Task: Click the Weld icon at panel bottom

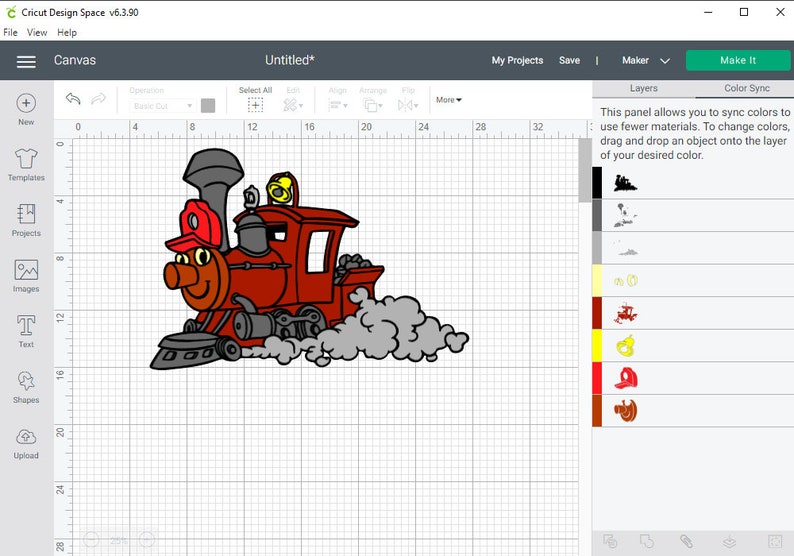Action: (647, 541)
